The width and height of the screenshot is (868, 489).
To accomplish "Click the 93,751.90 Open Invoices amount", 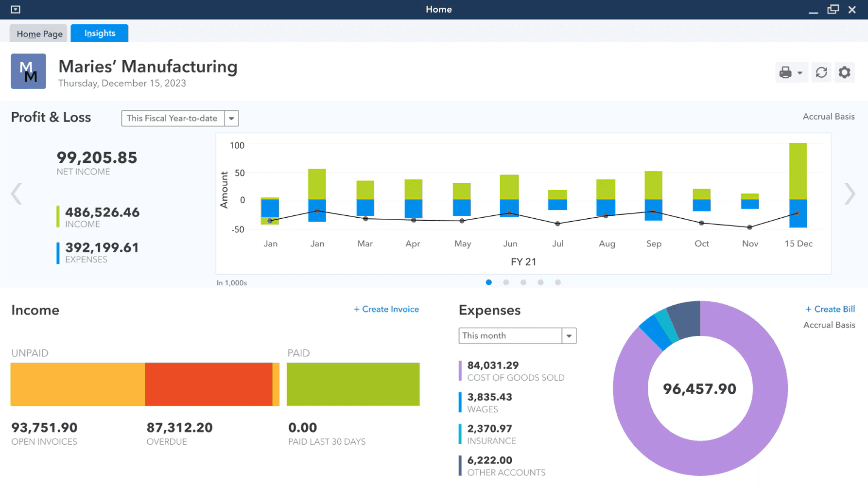I will (44, 428).
